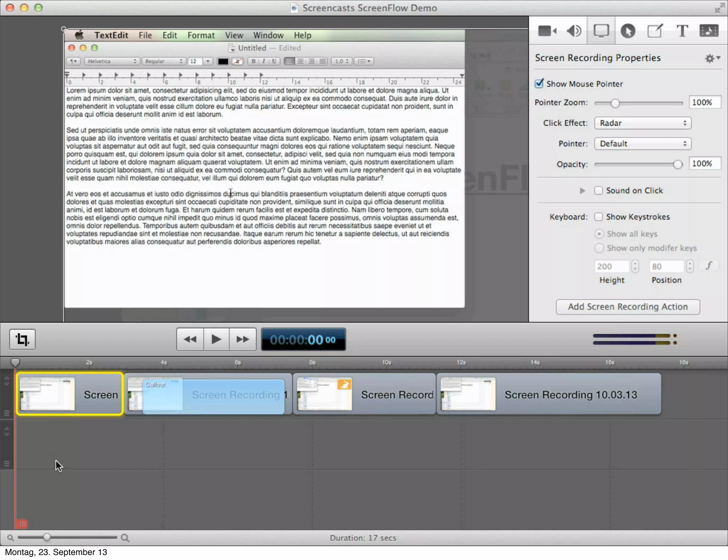Click Add Screen Recording Action button
This screenshot has width=728, height=560.
tap(628, 307)
